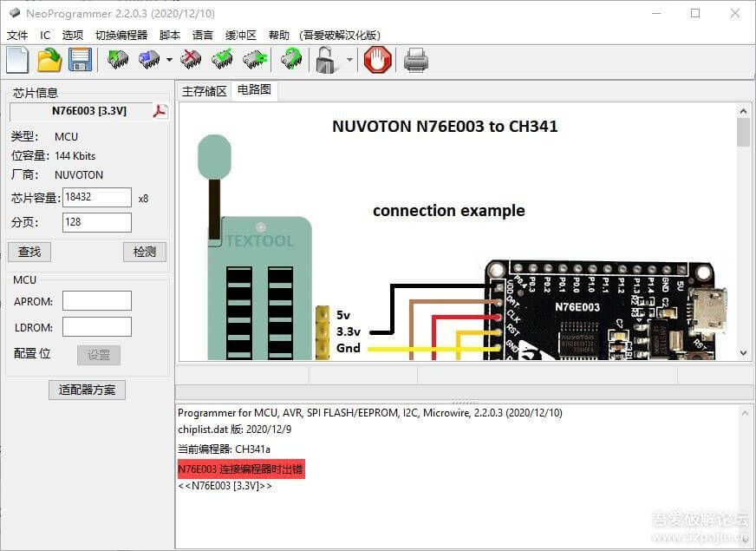Open the 脚本 menu
This screenshot has width=756, height=551.
170,36
